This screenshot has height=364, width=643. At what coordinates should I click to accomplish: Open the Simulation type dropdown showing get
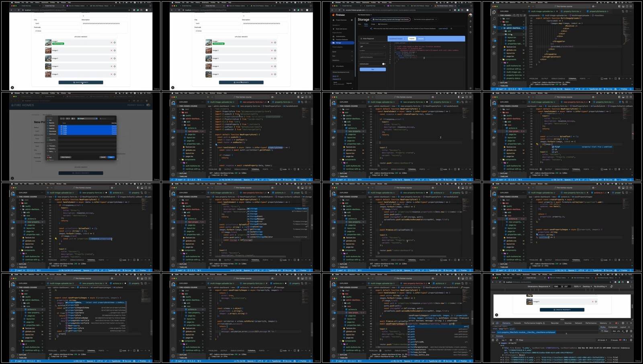pyautogui.click(x=373, y=47)
